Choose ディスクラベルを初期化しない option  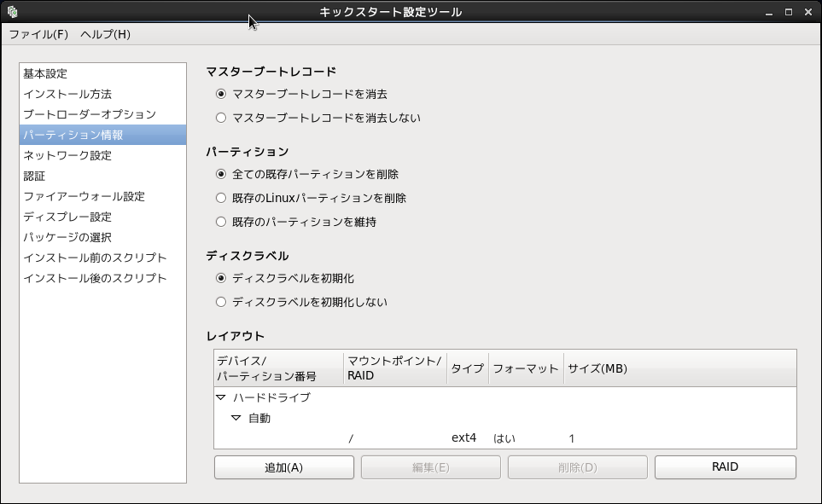[x=222, y=302]
